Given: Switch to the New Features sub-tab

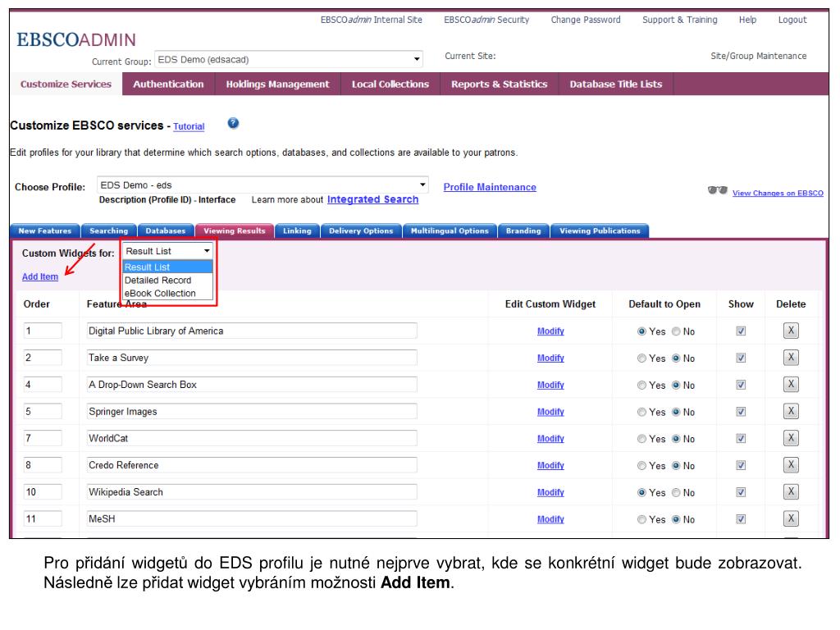Looking at the screenshot, I should 45,231.
